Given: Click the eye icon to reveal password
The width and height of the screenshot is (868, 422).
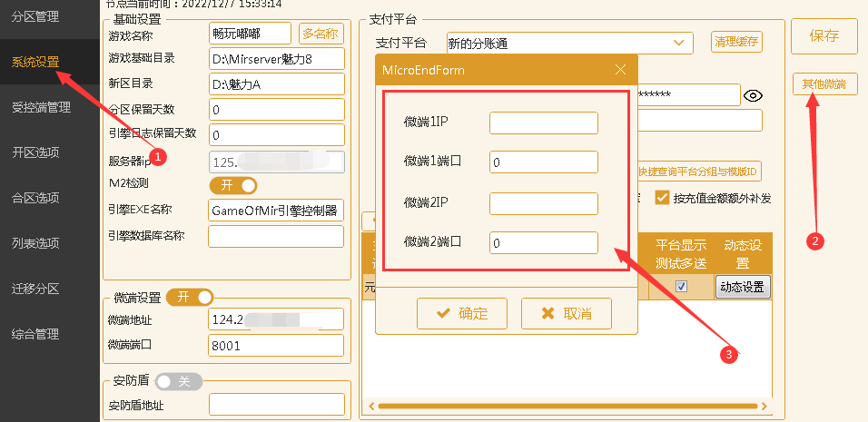Looking at the screenshot, I should (752, 95).
